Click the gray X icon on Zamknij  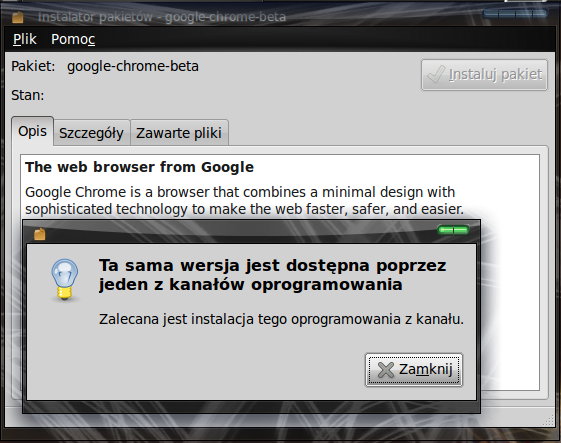(386, 370)
